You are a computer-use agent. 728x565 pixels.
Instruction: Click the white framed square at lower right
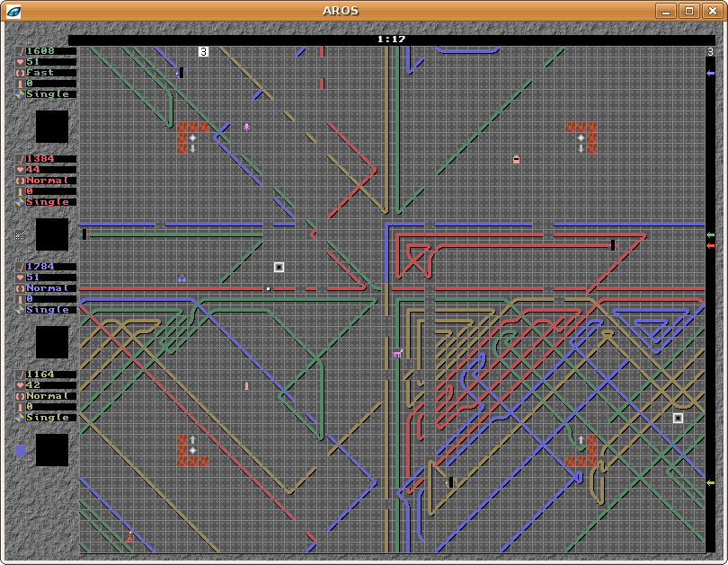(x=678, y=418)
